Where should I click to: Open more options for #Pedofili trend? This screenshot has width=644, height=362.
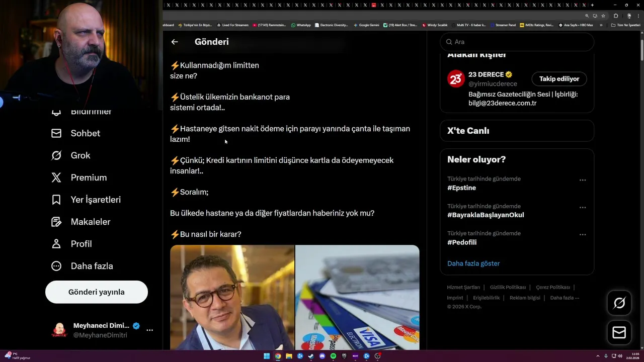(583, 234)
